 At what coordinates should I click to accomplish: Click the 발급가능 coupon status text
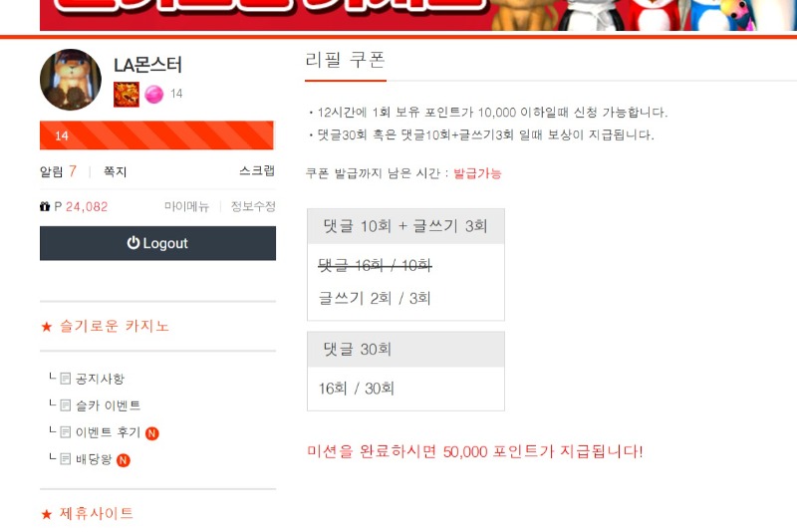[x=477, y=173]
